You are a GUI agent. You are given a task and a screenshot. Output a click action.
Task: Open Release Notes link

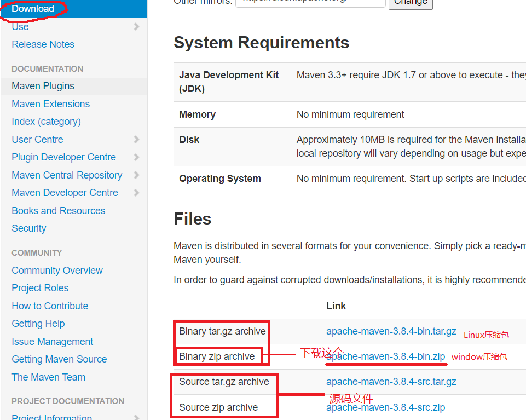pos(43,44)
